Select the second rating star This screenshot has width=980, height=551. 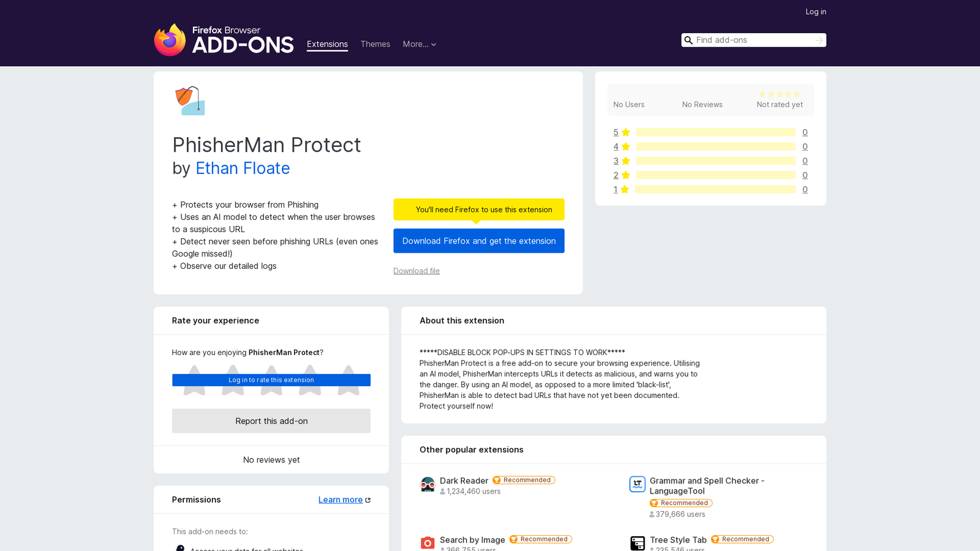pyautogui.click(x=233, y=380)
